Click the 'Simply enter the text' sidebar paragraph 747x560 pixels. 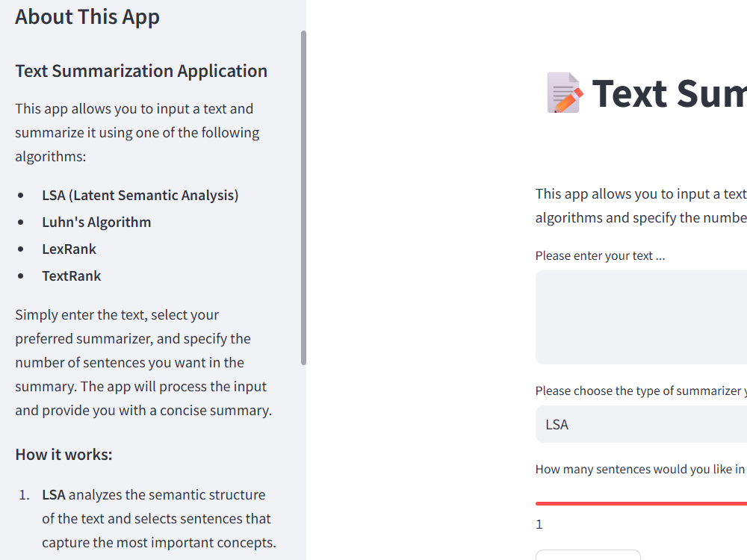pyautogui.click(x=143, y=362)
